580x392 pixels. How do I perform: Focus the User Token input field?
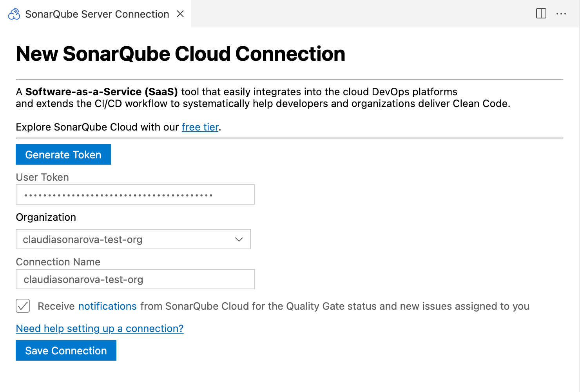pyautogui.click(x=135, y=194)
